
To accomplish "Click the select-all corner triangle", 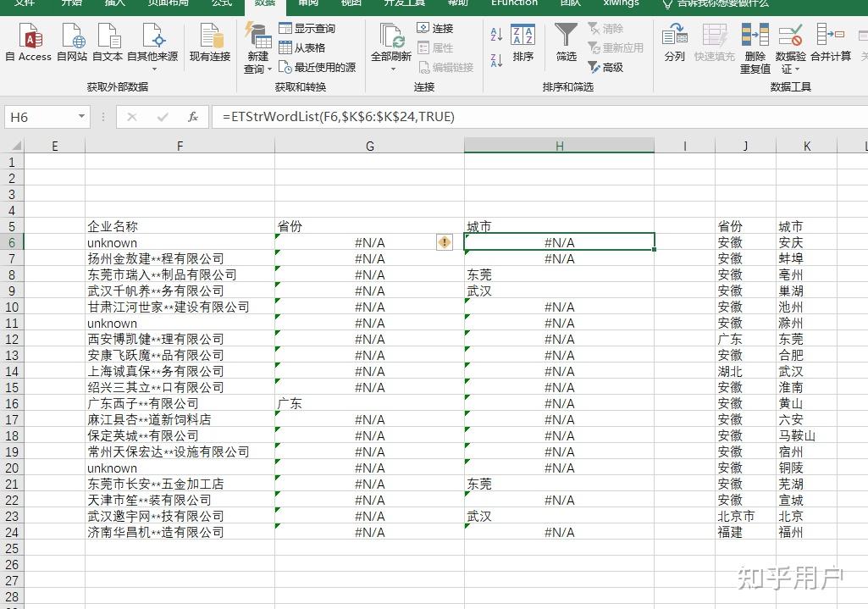I will tap(15, 147).
